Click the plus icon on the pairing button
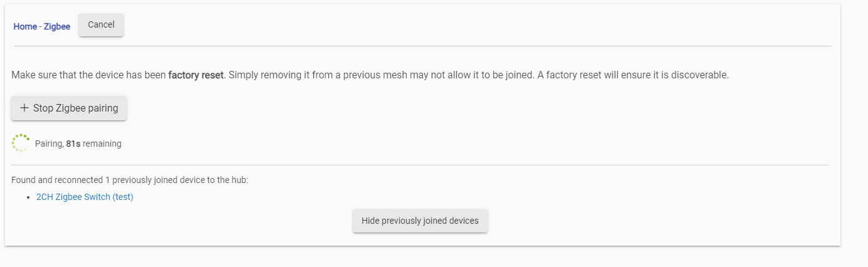 pyautogui.click(x=24, y=108)
